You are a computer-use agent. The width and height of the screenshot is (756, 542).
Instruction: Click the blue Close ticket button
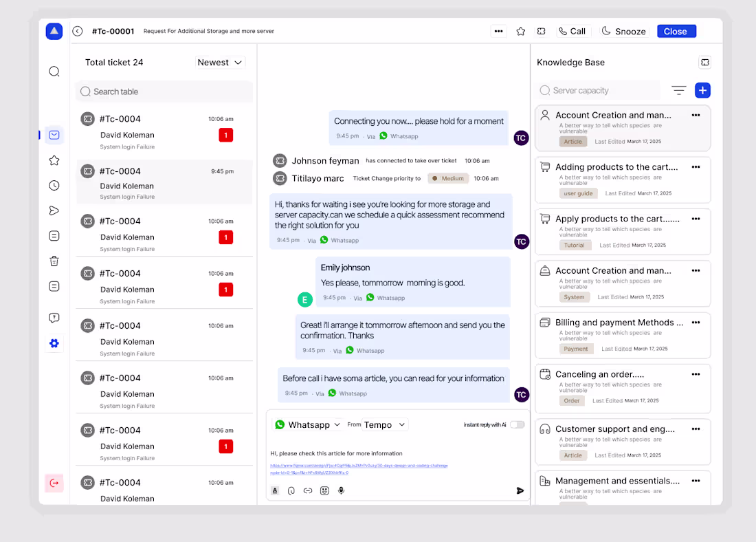676,32
